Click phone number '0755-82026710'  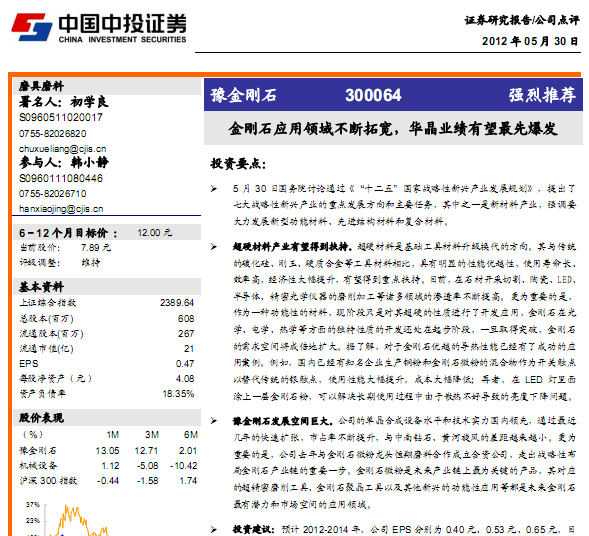[53, 193]
